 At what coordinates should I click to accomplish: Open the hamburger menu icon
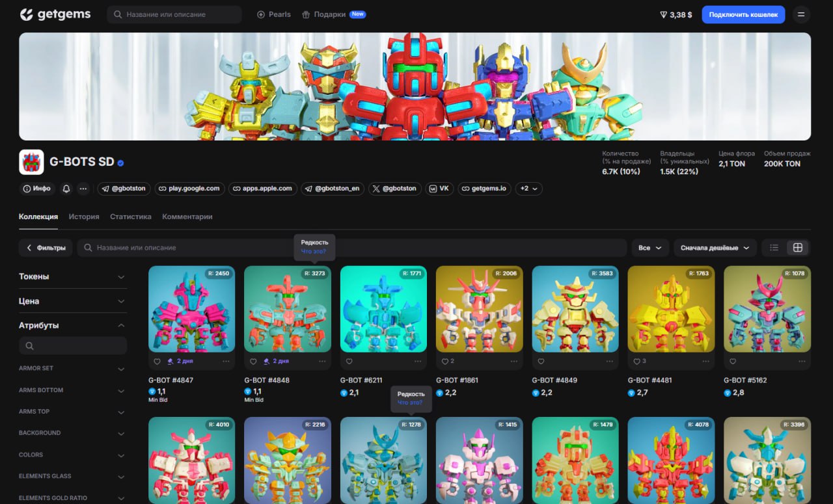800,14
